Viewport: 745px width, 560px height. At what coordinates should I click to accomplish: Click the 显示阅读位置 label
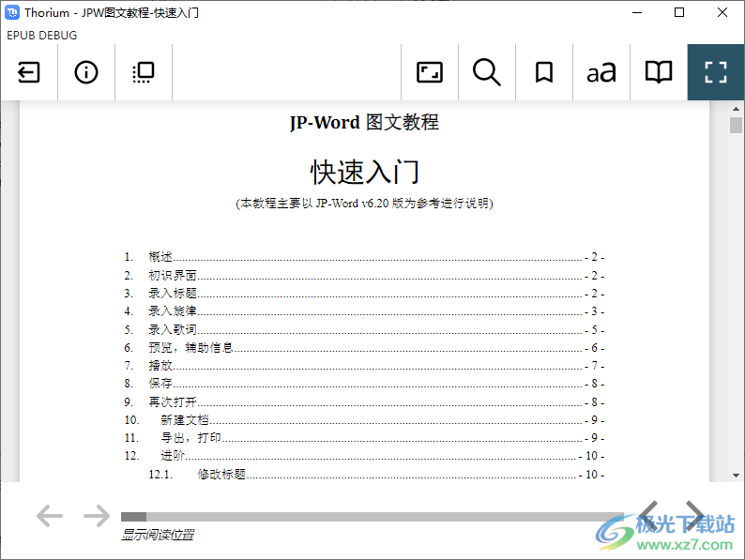coord(158,535)
